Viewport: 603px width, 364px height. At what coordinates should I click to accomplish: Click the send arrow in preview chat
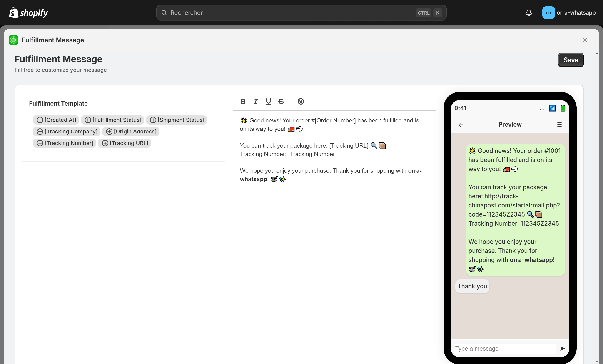562,348
